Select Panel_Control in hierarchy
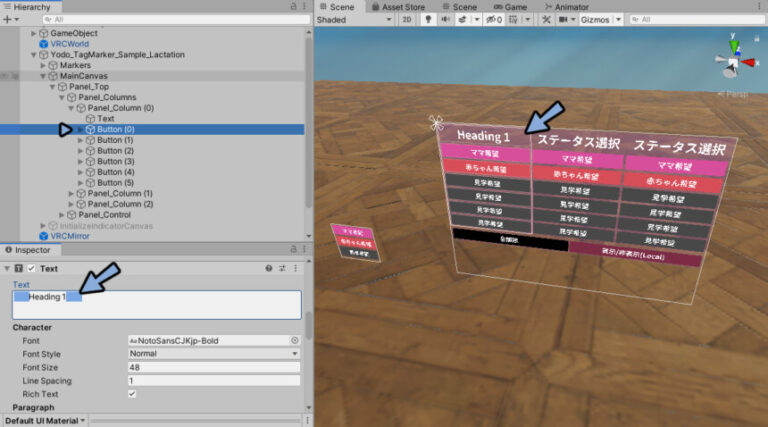Screen dimensions: 768x427 (104, 215)
